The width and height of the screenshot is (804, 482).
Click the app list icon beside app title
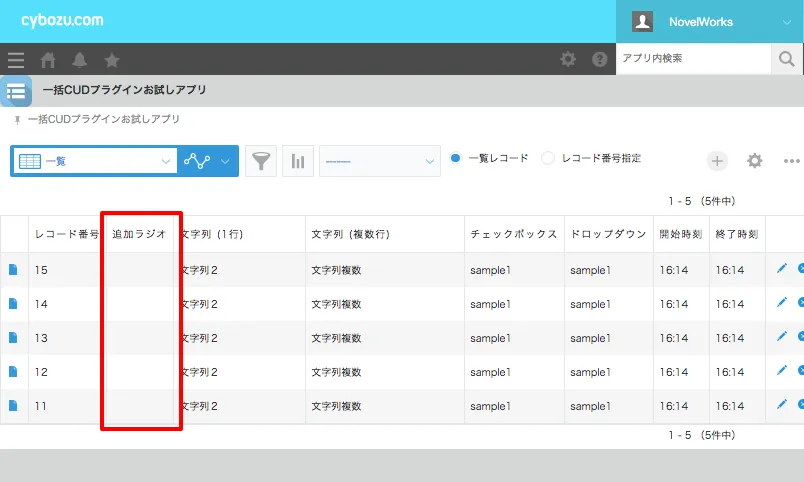click(16, 91)
